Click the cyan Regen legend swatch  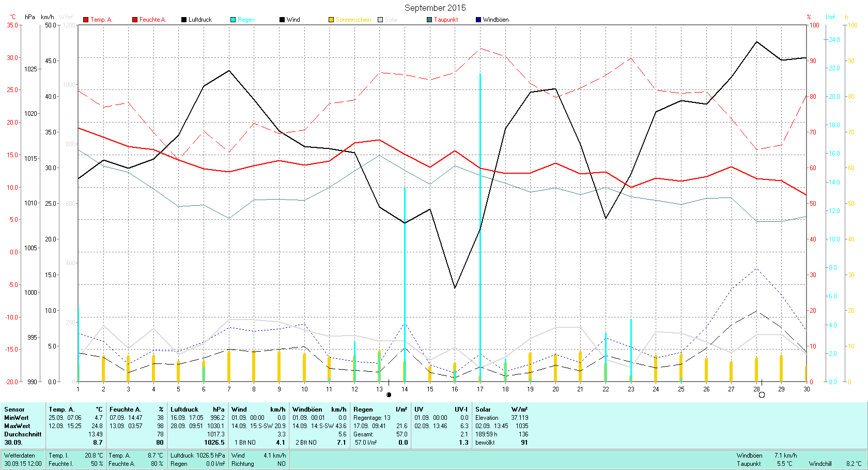coord(233,20)
